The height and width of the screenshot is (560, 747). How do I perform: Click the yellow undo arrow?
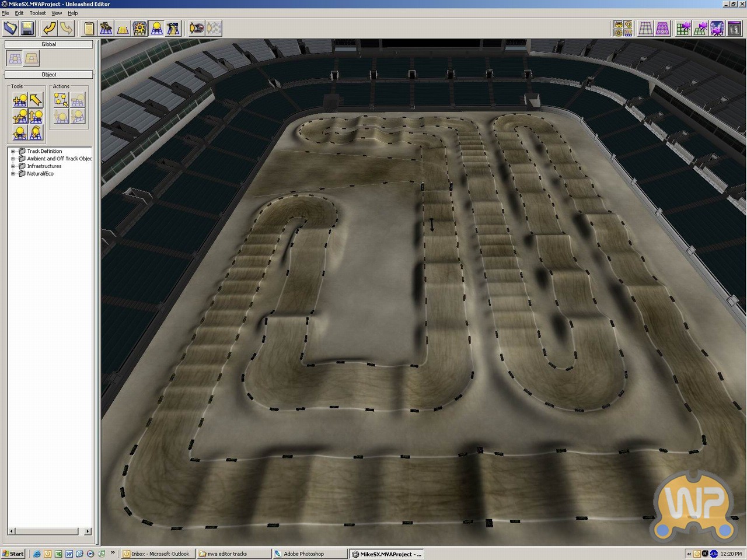(x=50, y=28)
